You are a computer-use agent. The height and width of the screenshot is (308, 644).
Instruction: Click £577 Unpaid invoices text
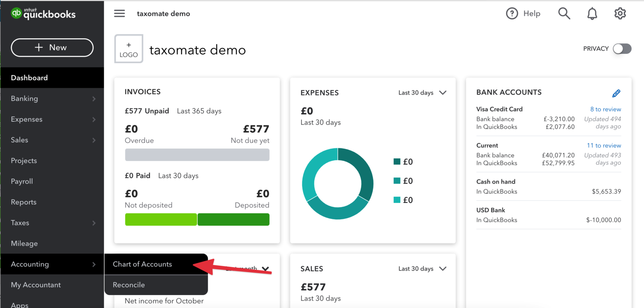147,111
